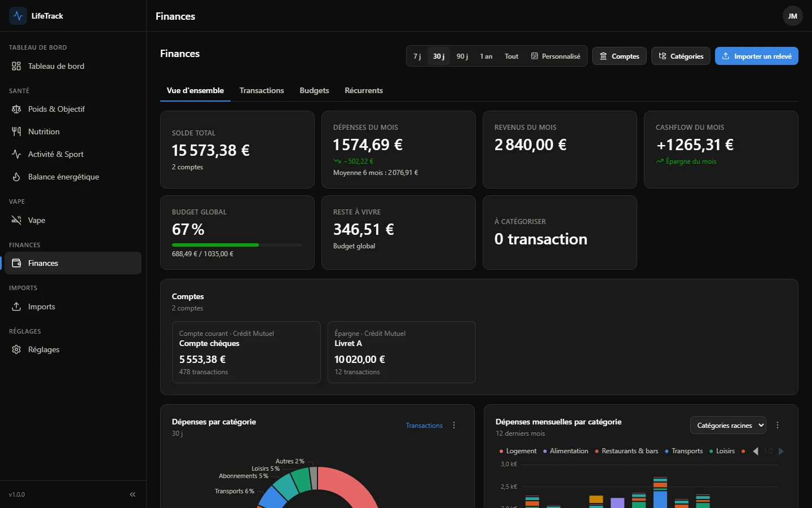Click the LifeTrack logo icon
This screenshot has height=508, width=812.
(18, 16)
